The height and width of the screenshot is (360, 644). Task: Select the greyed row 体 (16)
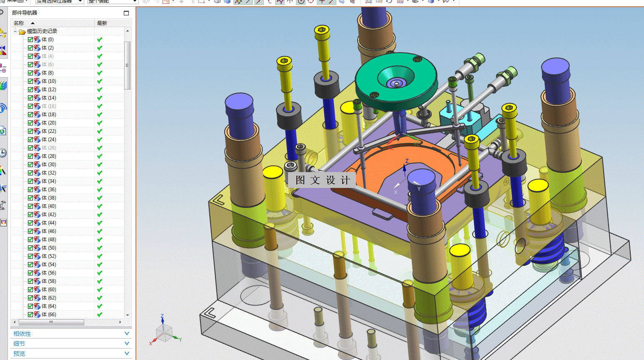[x=49, y=106]
